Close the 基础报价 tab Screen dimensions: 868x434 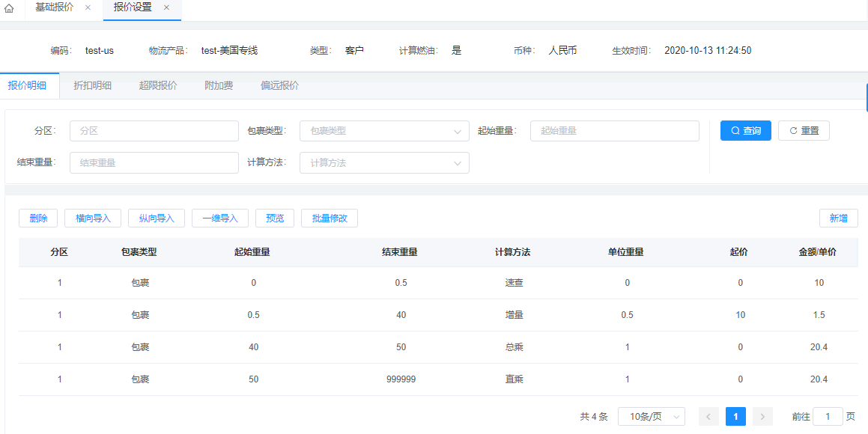88,7
